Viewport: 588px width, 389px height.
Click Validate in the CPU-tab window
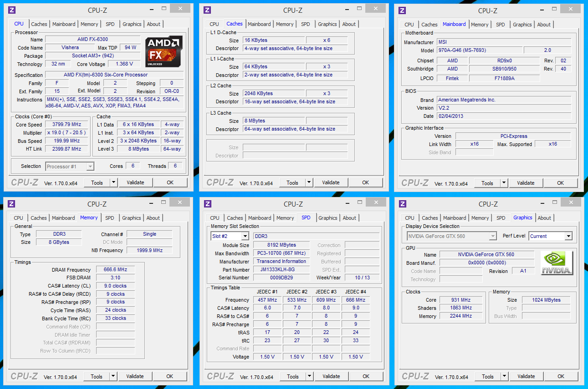135,182
